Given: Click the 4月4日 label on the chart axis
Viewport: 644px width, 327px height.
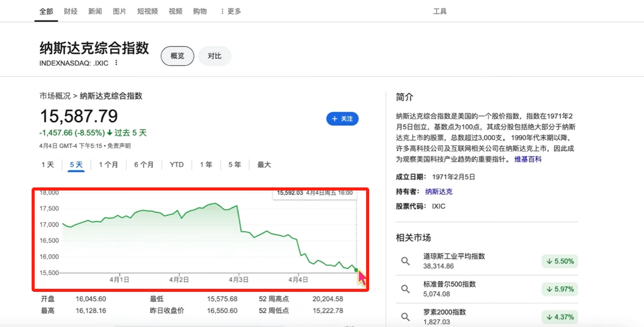Looking at the screenshot, I should pos(298,280).
